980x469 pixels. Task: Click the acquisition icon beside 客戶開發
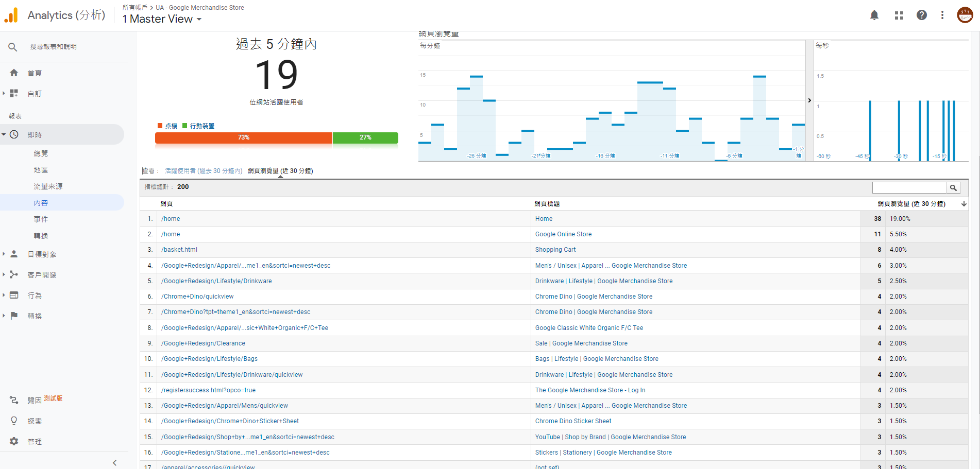tap(14, 274)
